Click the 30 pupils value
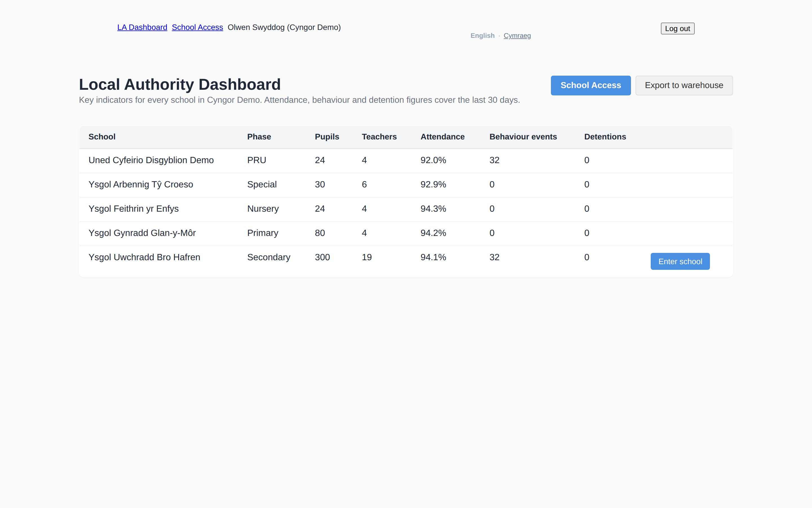Image resolution: width=812 pixels, height=508 pixels. coord(320,185)
